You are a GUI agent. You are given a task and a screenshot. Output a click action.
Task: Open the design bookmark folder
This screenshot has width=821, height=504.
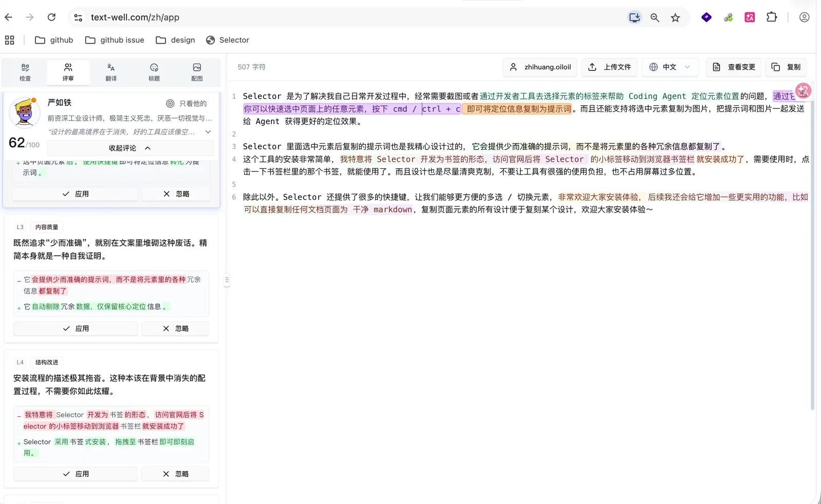pos(175,40)
